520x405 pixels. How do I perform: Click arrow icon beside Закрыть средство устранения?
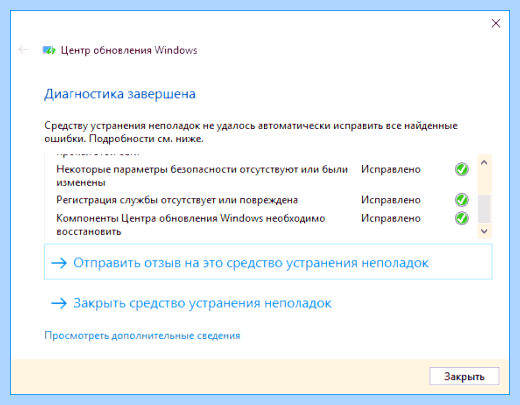point(59,303)
